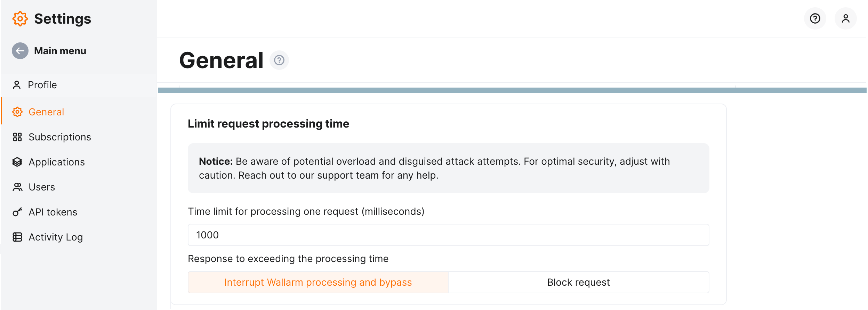This screenshot has height=310, width=868.
Task: Go back using the Main menu button
Action: pos(50,51)
